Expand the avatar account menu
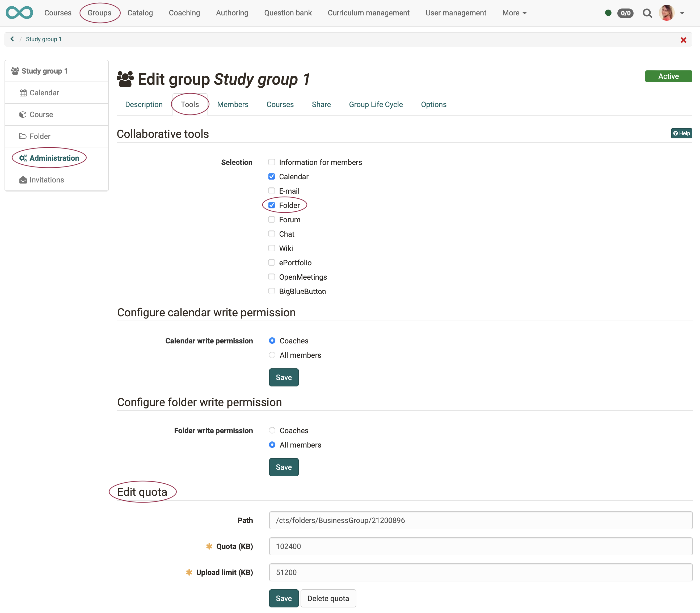 (x=682, y=13)
